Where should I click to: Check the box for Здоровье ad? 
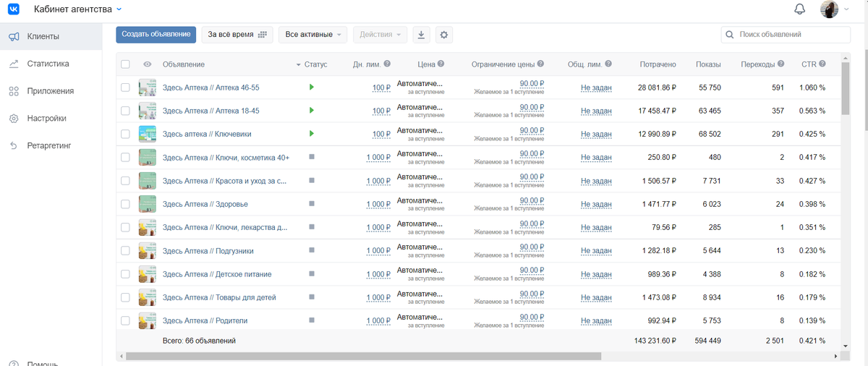tap(125, 204)
